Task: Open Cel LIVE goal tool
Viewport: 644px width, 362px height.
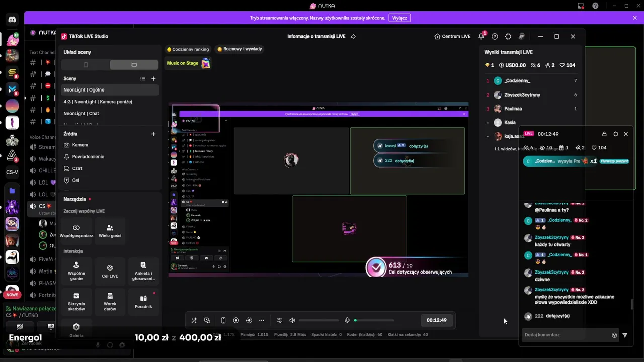Action: tap(110, 271)
